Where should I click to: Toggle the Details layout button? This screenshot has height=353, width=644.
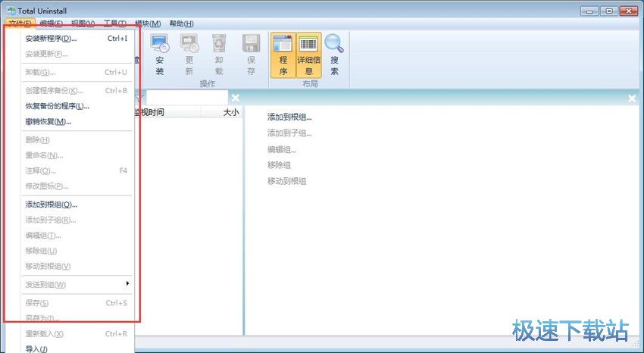[x=308, y=55]
